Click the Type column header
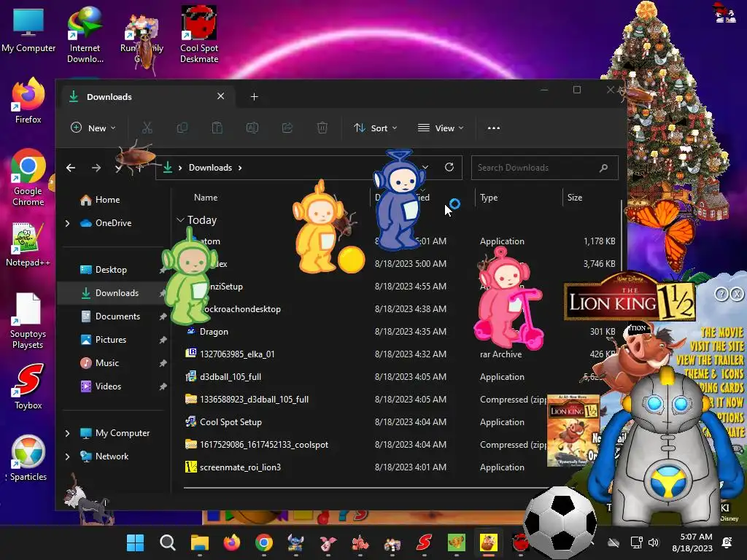 489,197
